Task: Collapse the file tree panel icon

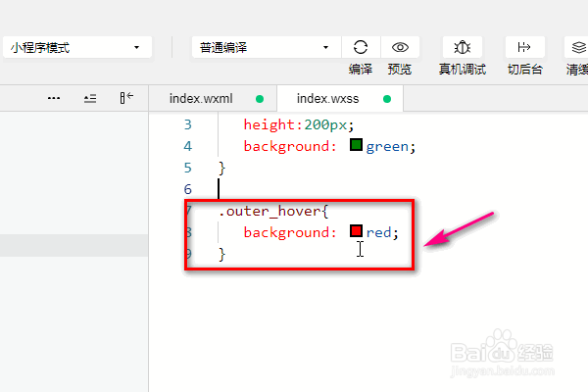Action: pyautogui.click(x=126, y=98)
